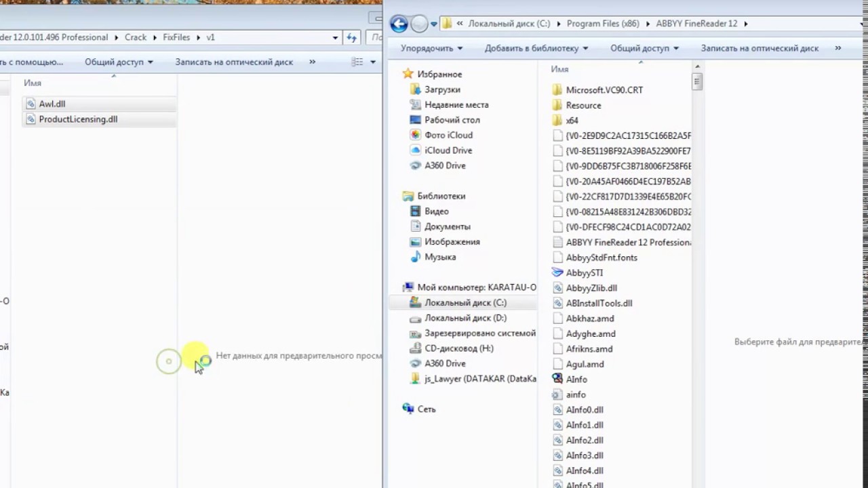Open A360 Drive under Мой компьютер

pos(445,363)
